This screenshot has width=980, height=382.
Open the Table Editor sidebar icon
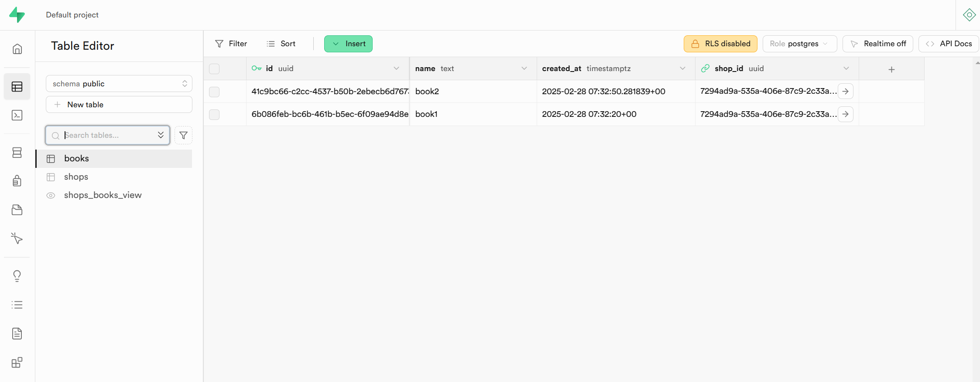click(x=17, y=87)
